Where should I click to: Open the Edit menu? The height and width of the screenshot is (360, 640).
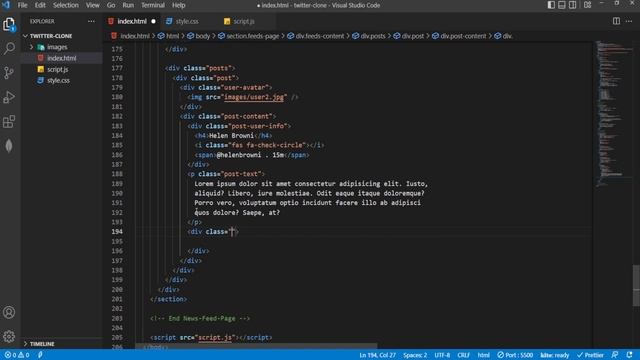pyautogui.click(x=40, y=5)
